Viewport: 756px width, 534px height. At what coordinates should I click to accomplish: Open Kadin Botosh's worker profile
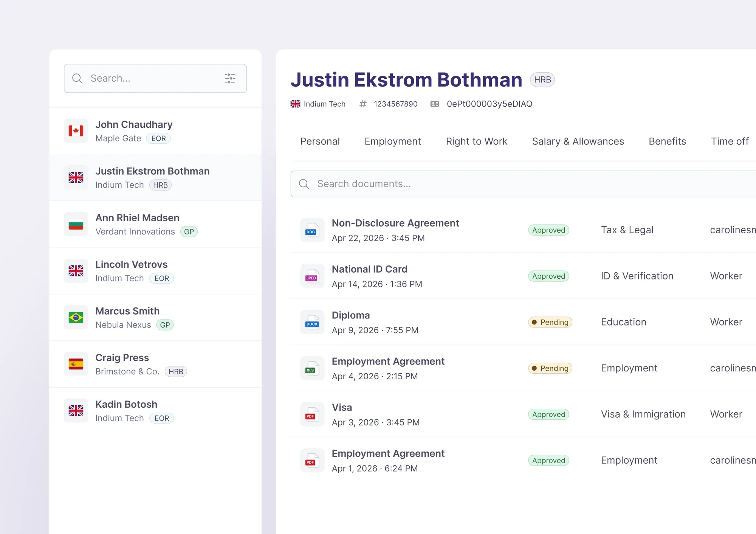tap(155, 411)
